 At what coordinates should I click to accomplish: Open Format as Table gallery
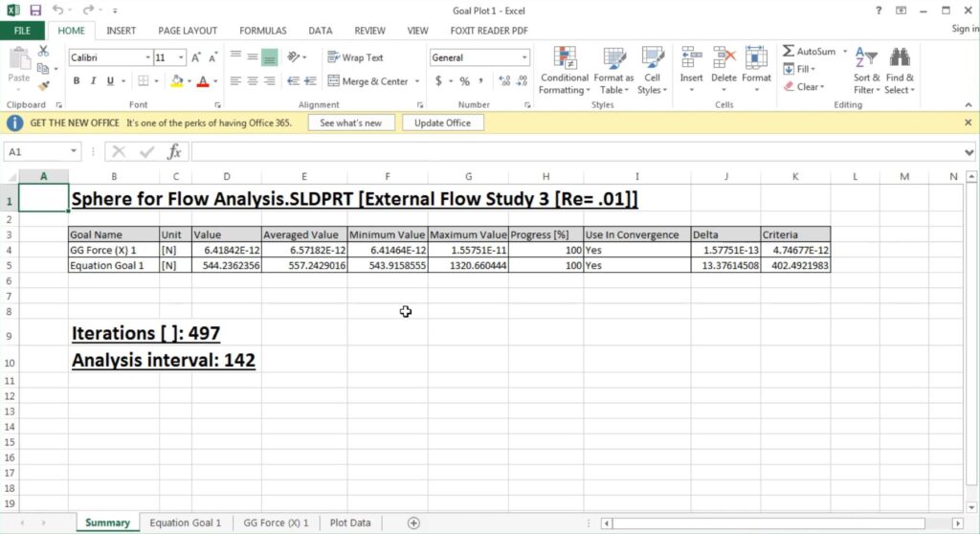click(613, 71)
